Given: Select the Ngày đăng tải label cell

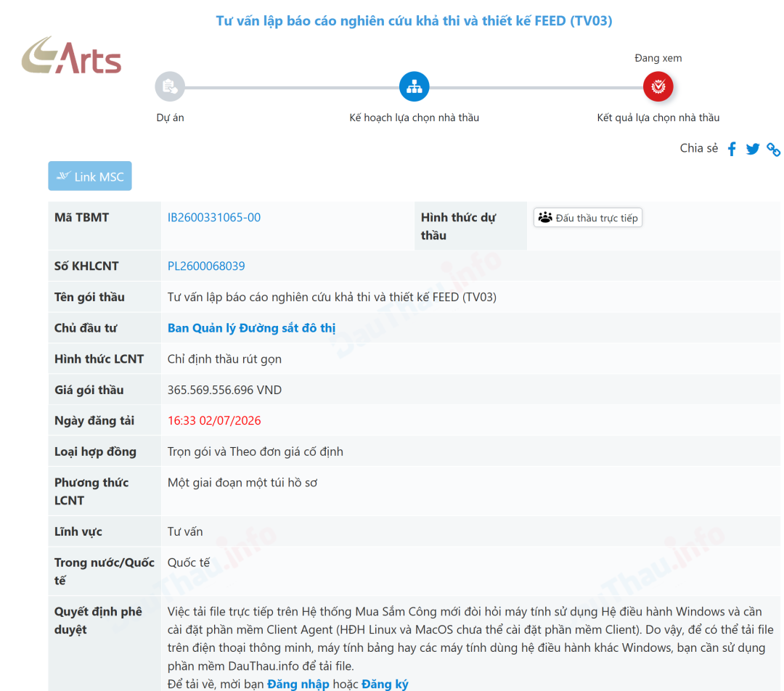Looking at the screenshot, I should tap(105, 420).
